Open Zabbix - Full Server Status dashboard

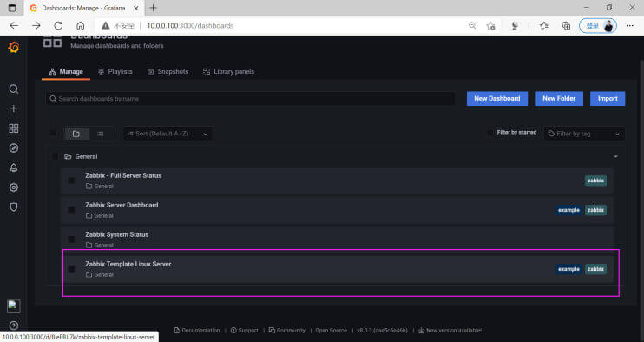pos(123,175)
